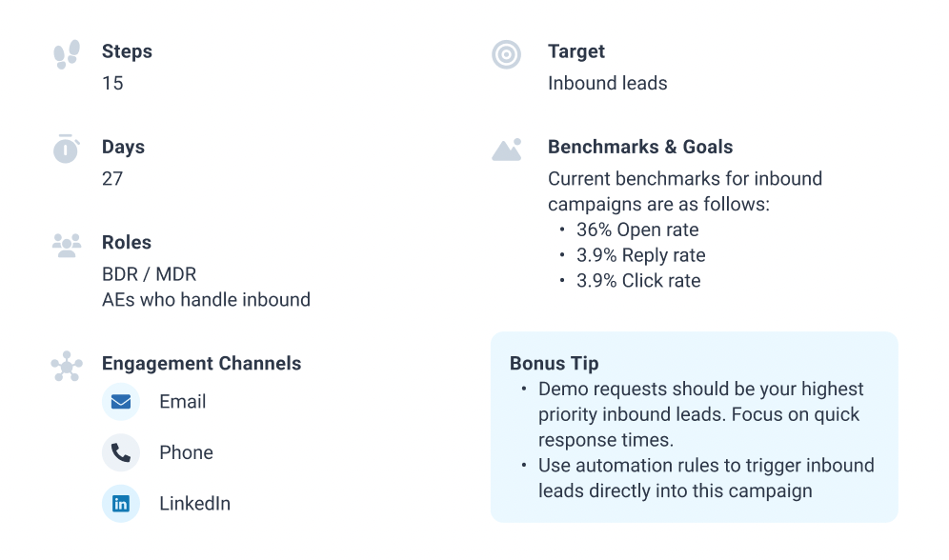
Task: Click the Steps heading
Action: [127, 51]
